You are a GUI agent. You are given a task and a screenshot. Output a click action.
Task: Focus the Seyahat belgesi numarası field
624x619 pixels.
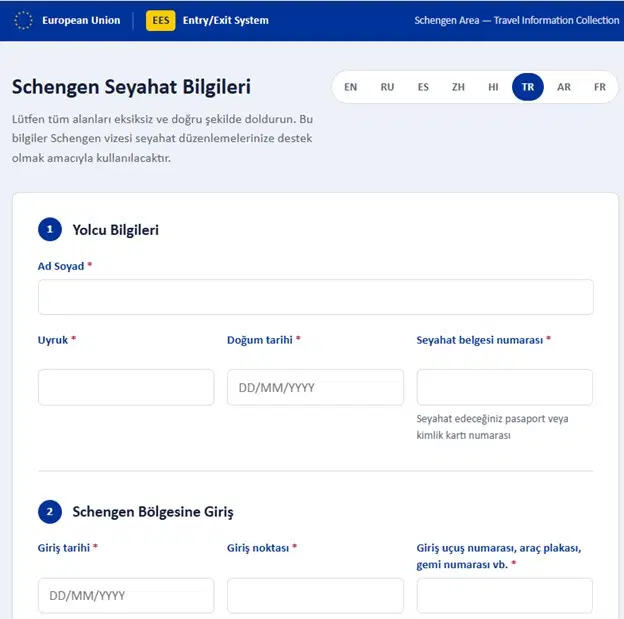click(x=505, y=387)
